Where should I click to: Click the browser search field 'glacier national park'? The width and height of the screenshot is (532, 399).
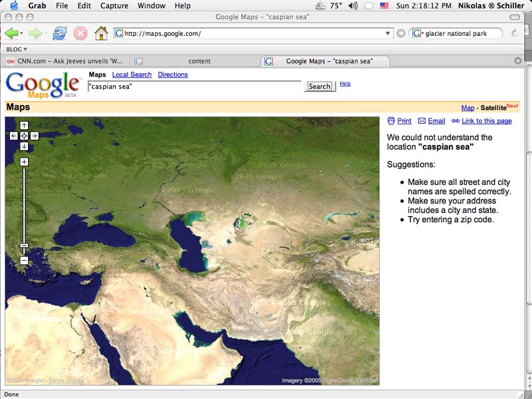(x=456, y=34)
